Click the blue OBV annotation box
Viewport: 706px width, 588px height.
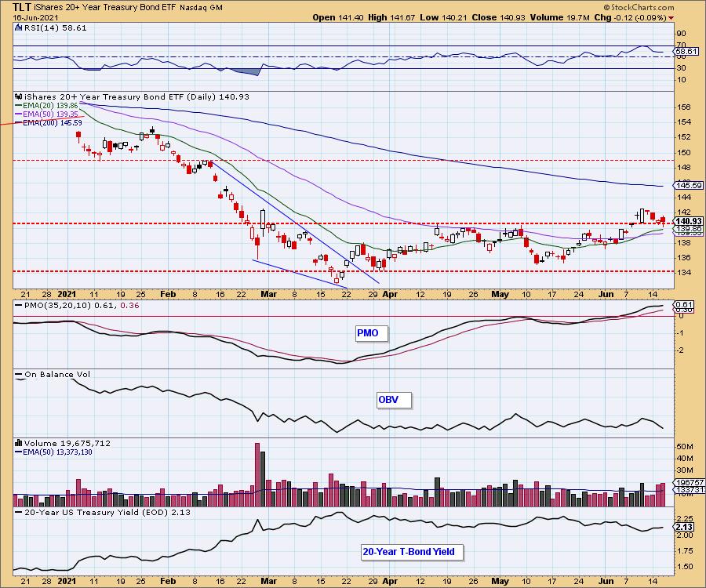tap(394, 400)
